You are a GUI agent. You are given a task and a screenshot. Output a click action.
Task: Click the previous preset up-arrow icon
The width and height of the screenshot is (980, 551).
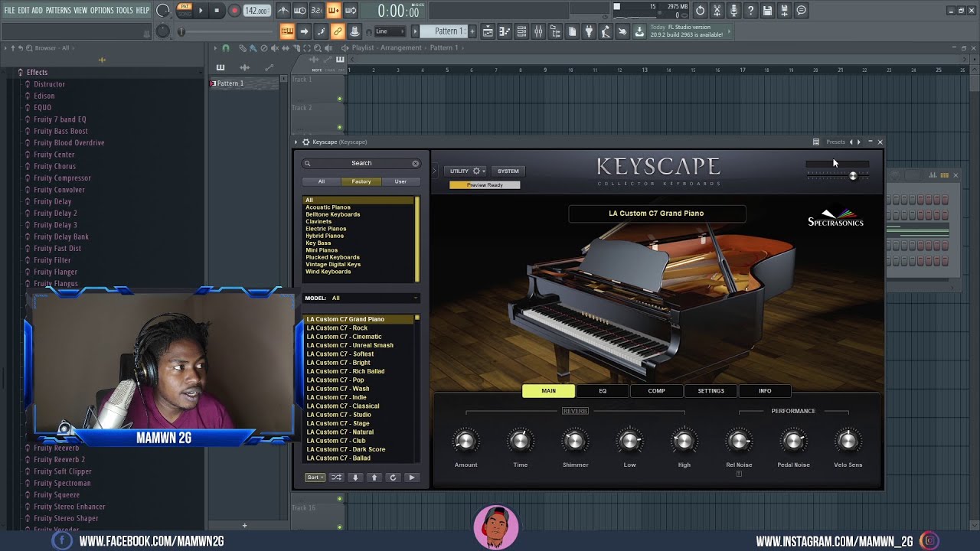[374, 478]
